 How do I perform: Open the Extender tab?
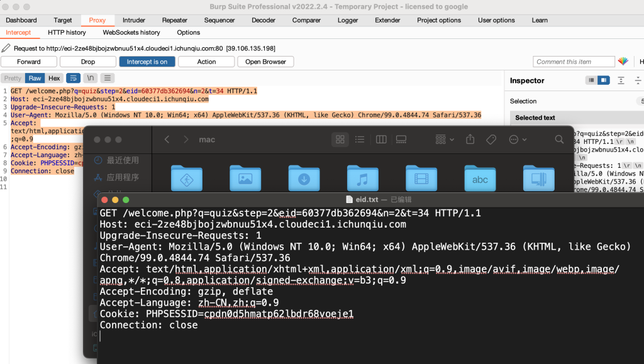387,20
